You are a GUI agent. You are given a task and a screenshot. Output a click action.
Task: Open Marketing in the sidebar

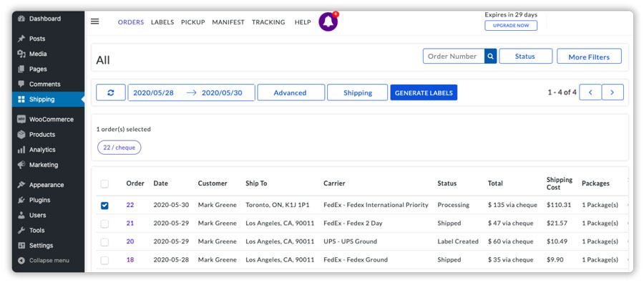coord(48,165)
